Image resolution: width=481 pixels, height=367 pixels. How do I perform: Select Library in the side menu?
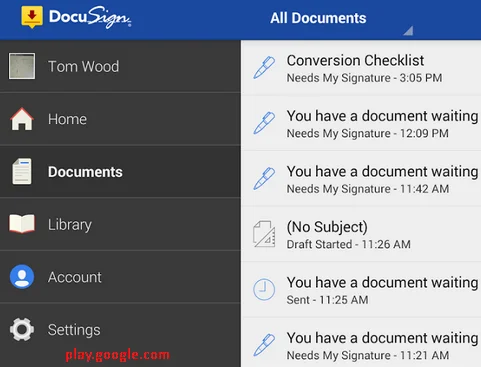click(x=120, y=224)
